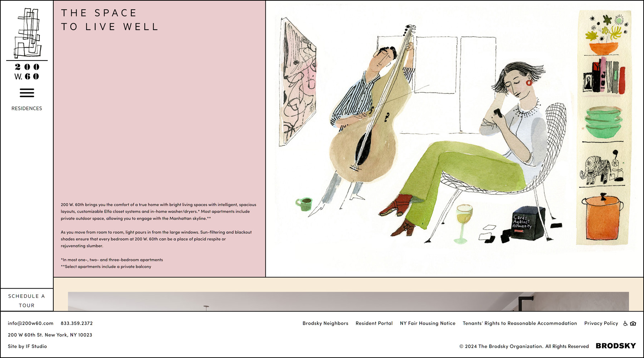Open the 200 W 60th St. address link
Viewport: 644px width, 358px height.
50,335
